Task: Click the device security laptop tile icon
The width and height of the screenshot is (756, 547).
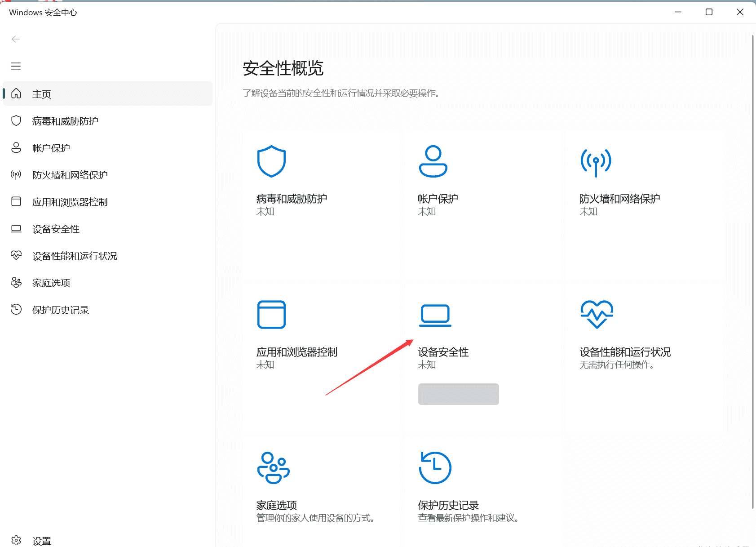Action: [435, 315]
